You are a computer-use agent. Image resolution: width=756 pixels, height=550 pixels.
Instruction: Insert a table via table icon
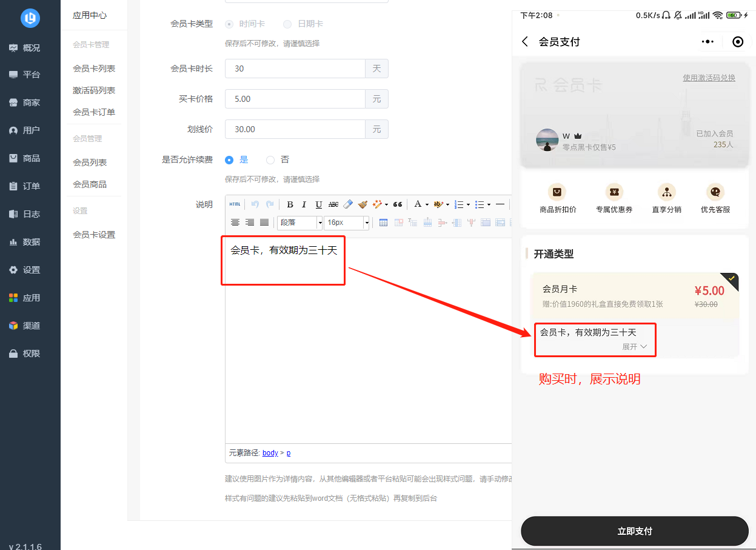pyautogui.click(x=383, y=223)
